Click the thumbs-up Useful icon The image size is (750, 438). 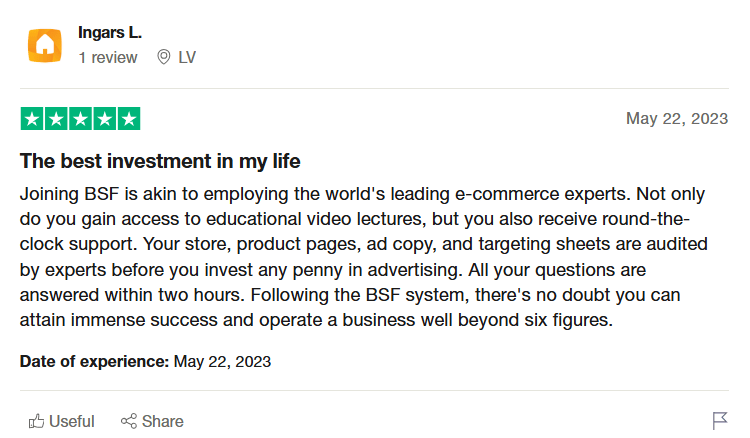pos(36,421)
